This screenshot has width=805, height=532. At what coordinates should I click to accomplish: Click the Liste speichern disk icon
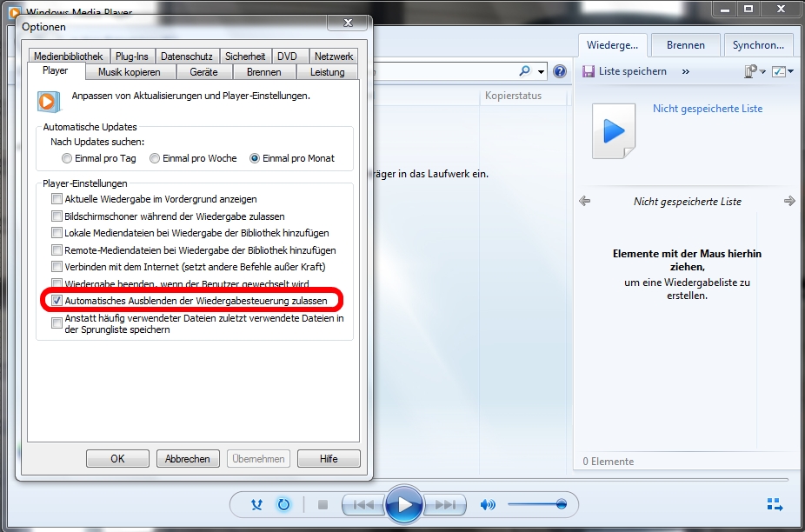pos(589,71)
